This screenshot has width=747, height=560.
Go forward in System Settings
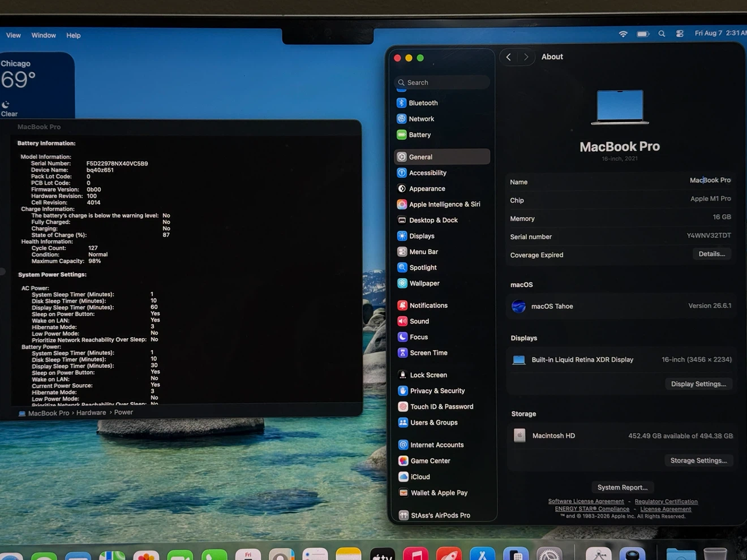click(x=526, y=57)
